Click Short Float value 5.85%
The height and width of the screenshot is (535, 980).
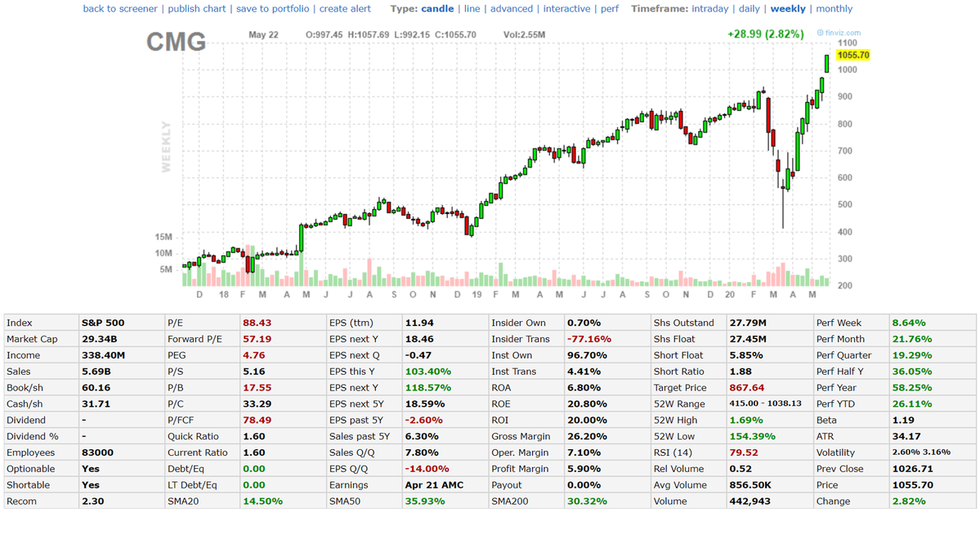click(745, 355)
